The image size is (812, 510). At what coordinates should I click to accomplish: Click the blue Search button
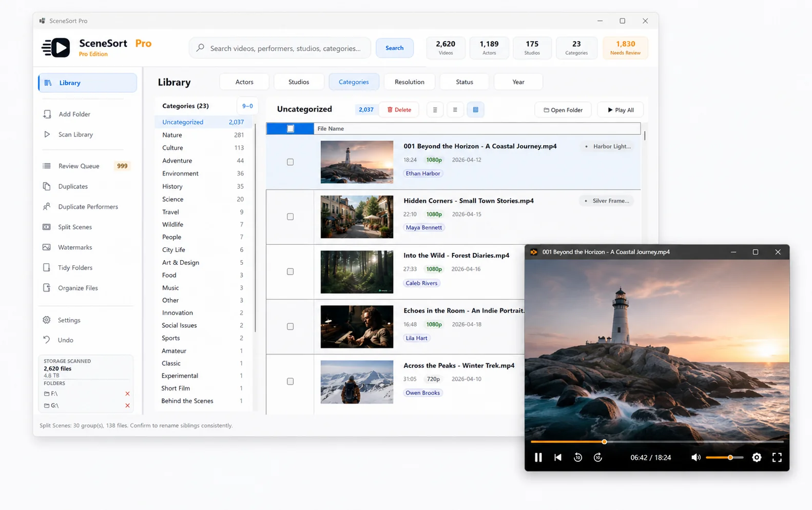coord(395,48)
